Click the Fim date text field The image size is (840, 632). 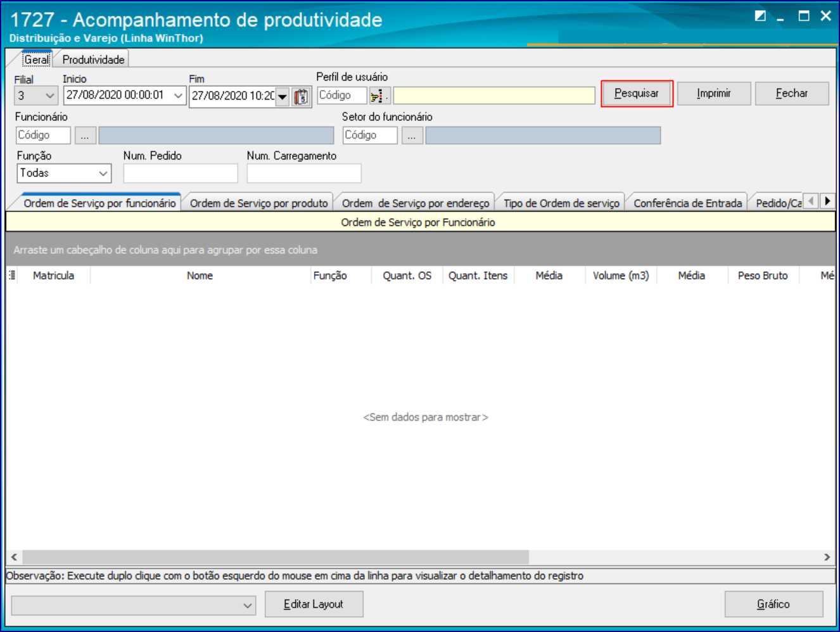click(232, 96)
